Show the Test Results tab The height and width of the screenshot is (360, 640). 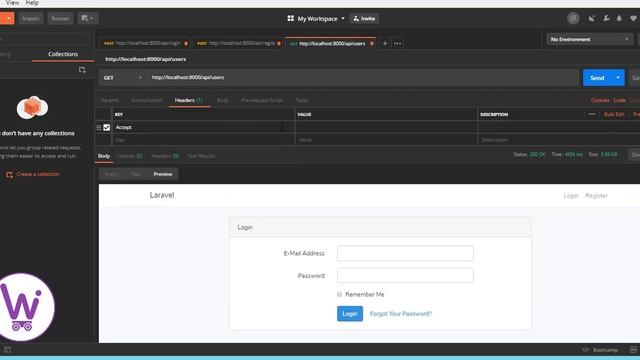(x=201, y=156)
